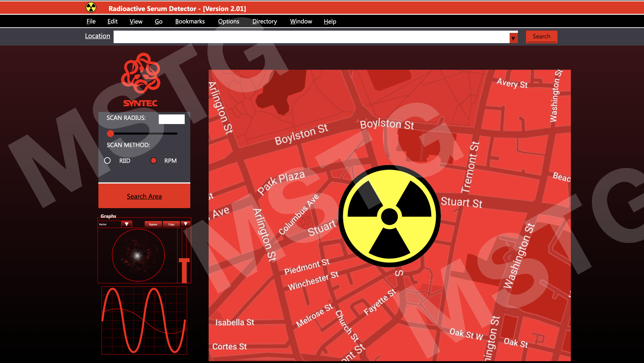
Task: Click the Search button beside the location bar
Action: point(542,36)
